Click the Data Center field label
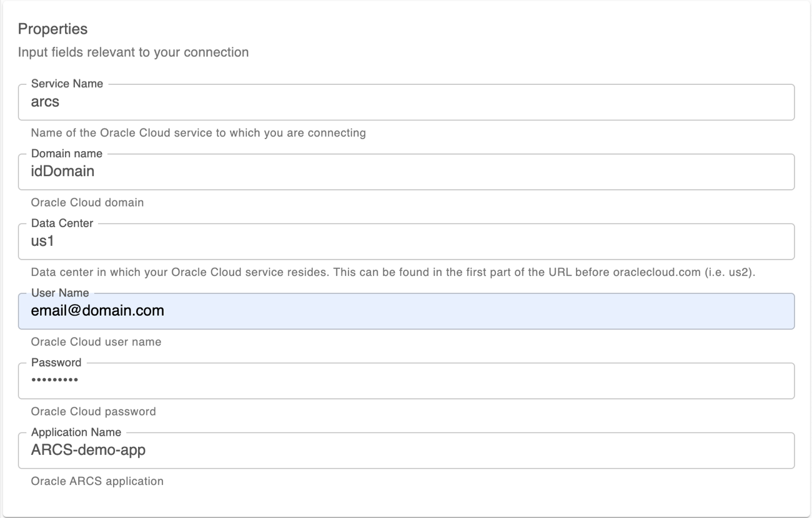Screen dimensions: 812x518 pos(62,223)
